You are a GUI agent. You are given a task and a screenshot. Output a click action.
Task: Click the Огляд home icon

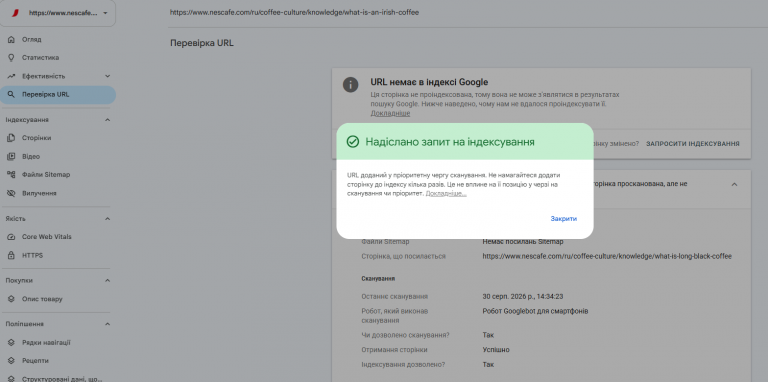(11, 40)
